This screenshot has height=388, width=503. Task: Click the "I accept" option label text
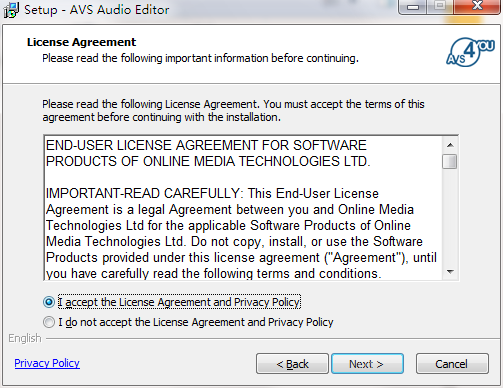pos(179,302)
